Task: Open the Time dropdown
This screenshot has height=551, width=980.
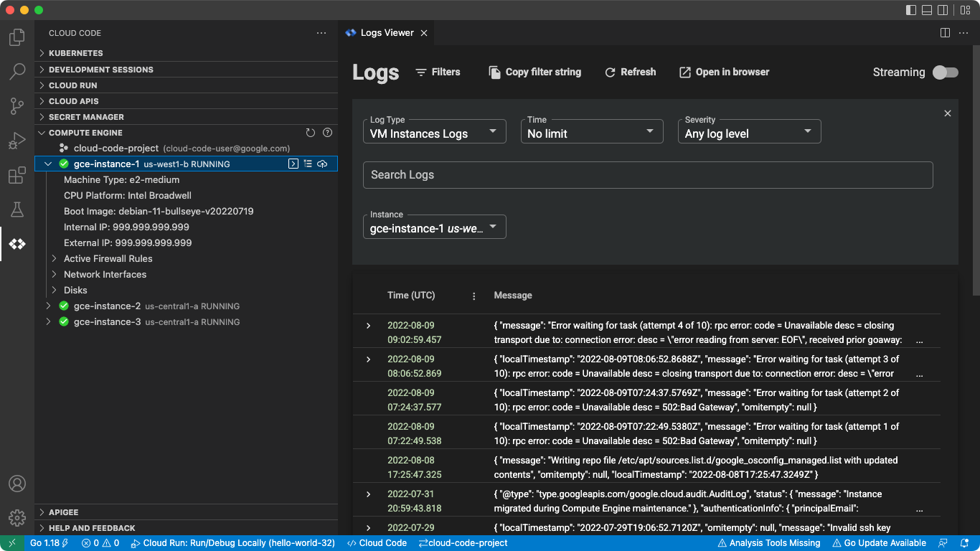Action: pos(592,131)
